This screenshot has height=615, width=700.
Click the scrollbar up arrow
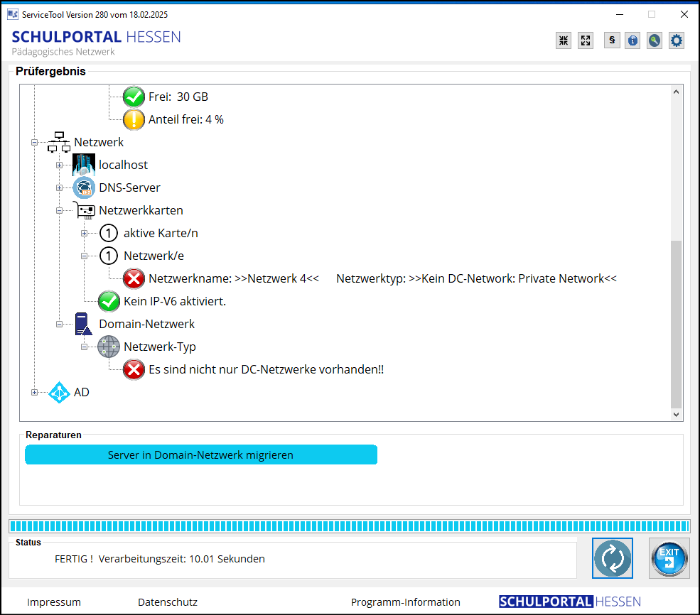click(676, 92)
